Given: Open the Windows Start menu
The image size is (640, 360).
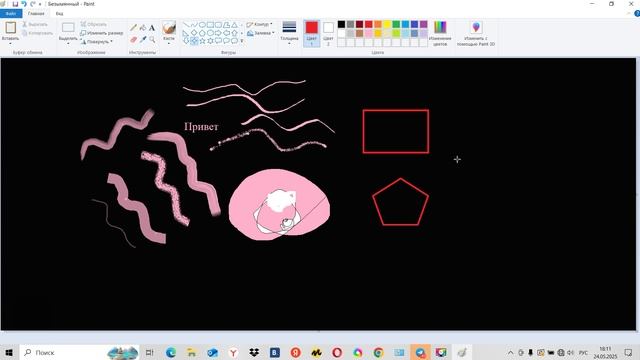Looking at the screenshot, I should [x=9, y=352].
